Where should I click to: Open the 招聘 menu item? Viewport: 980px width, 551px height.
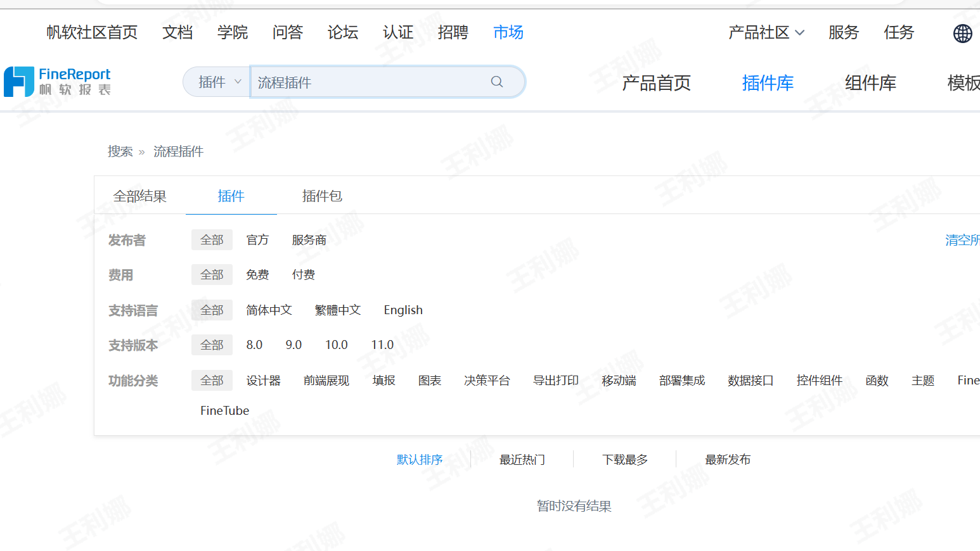click(453, 32)
